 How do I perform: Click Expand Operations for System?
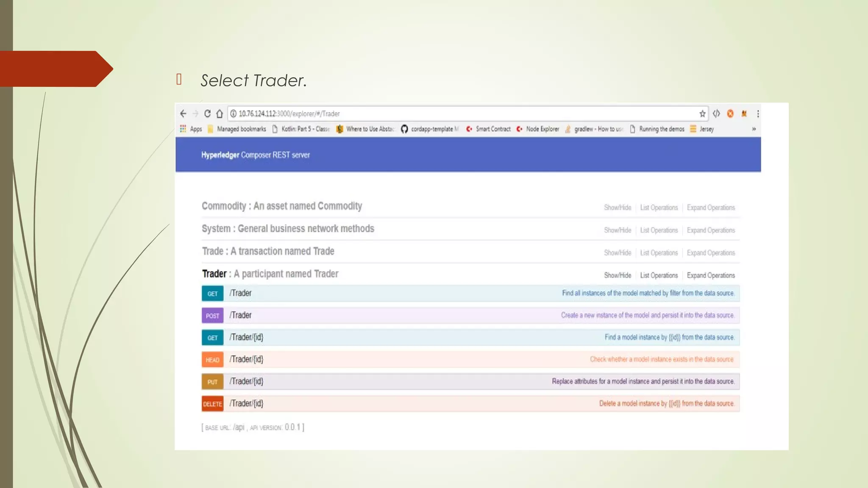pyautogui.click(x=711, y=230)
